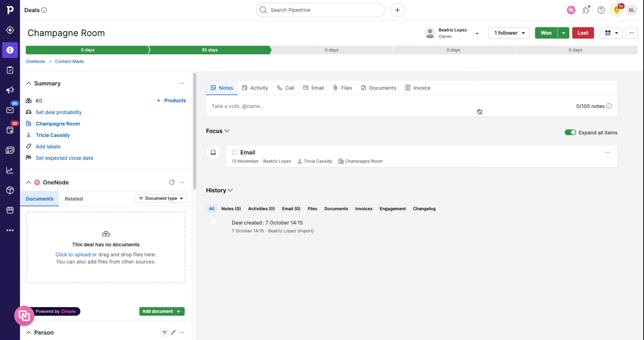Screen dimensions: 644x340
Task: Switch to the Activity tab
Action: point(255,88)
